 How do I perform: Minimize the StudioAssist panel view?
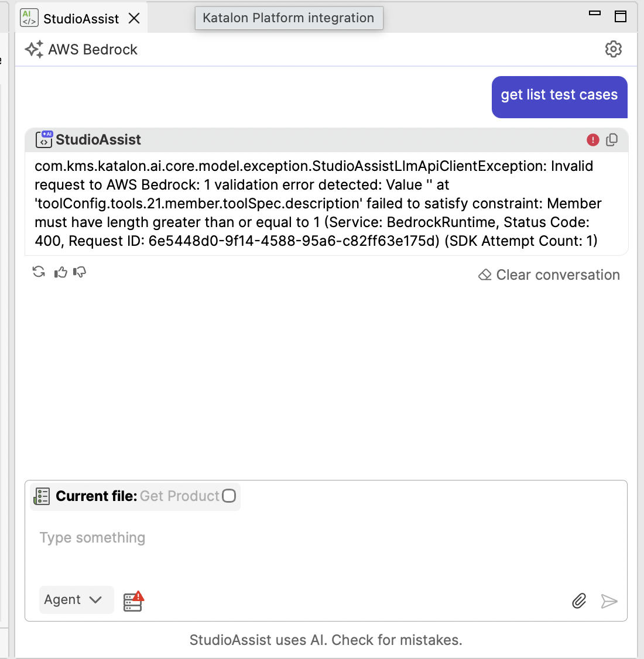point(594,13)
